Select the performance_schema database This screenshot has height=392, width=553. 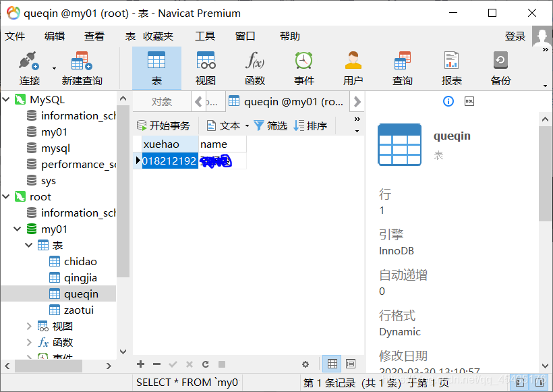71,165
